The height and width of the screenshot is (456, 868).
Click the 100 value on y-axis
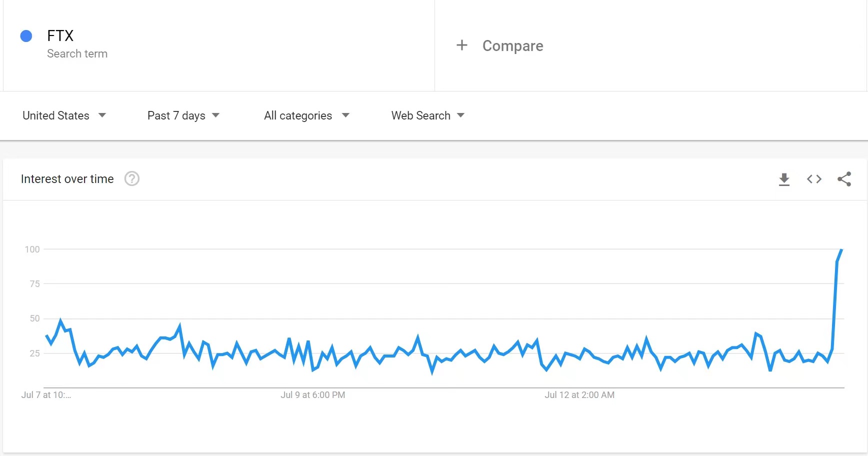(x=32, y=249)
